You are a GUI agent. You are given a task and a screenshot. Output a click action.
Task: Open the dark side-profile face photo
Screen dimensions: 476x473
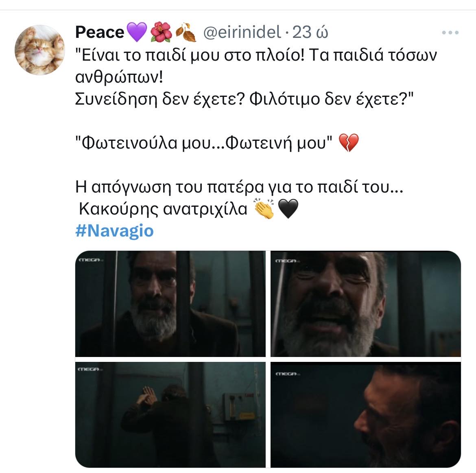pyautogui.click(x=365, y=415)
